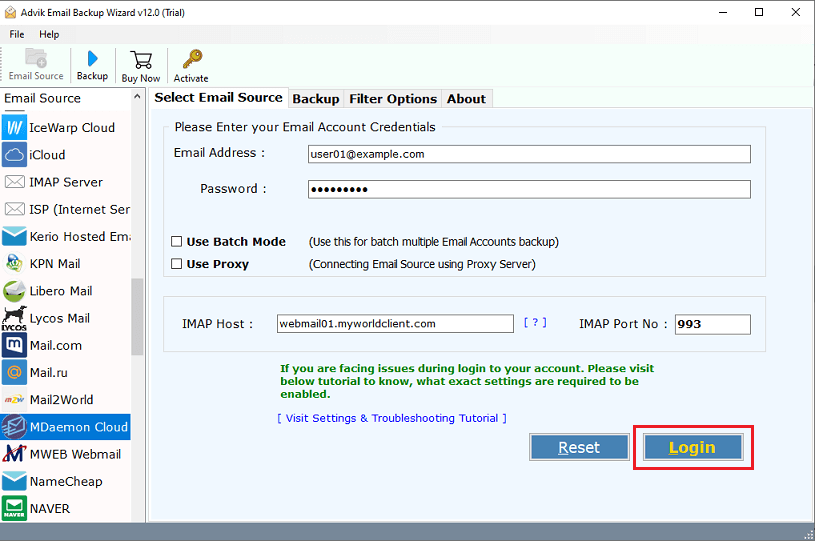Select the MDaemon Cloud icon
This screenshot has width=815, height=541.
pos(14,427)
